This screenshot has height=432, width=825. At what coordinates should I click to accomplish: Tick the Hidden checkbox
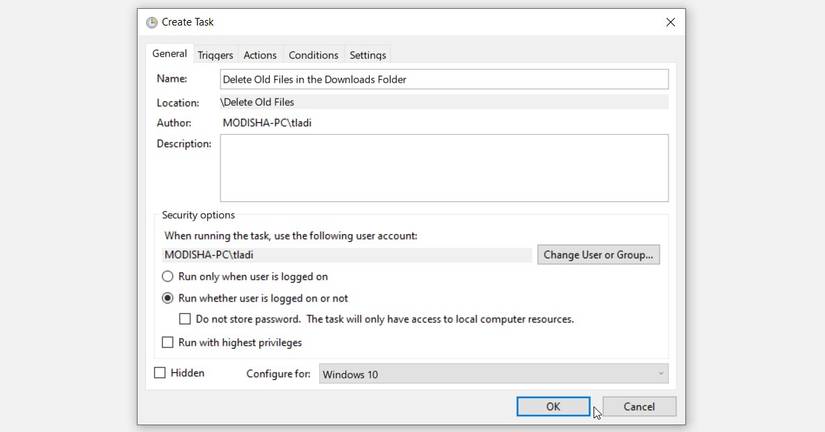point(159,373)
